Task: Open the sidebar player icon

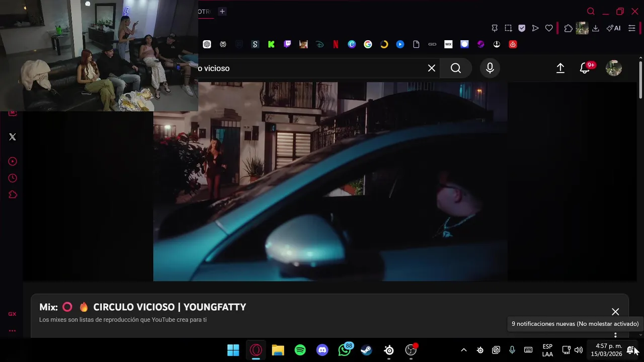Action: (13, 161)
